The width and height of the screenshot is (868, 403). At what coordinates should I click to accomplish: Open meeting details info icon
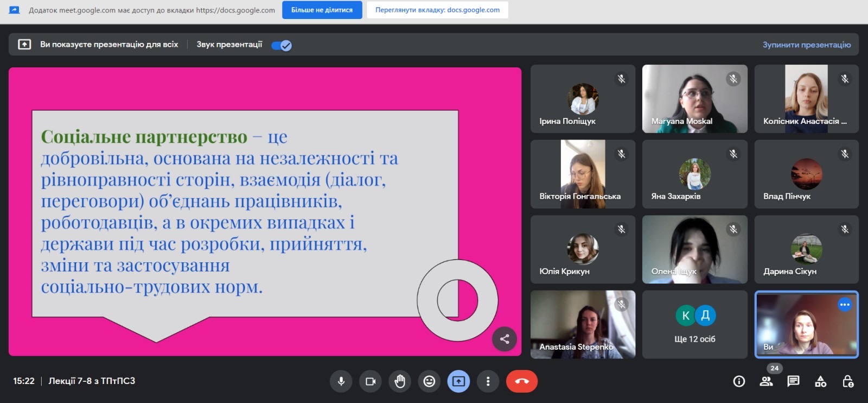tap(739, 381)
